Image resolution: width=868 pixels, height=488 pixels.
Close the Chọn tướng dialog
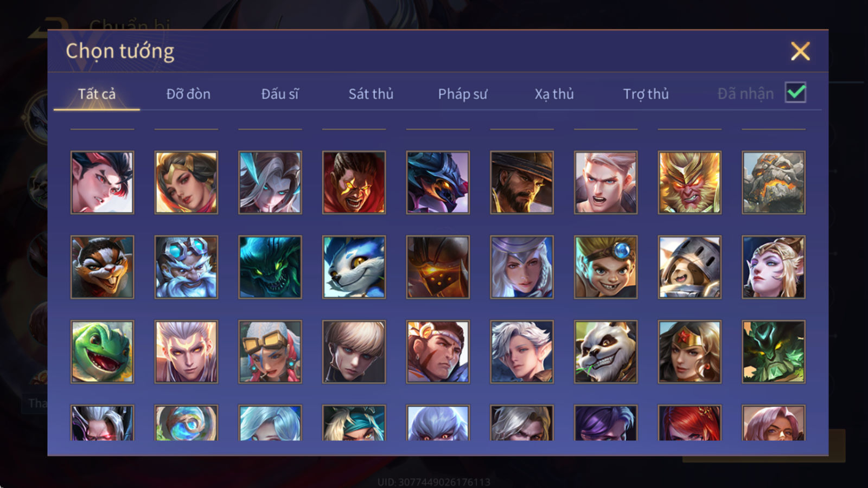(800, 52)
